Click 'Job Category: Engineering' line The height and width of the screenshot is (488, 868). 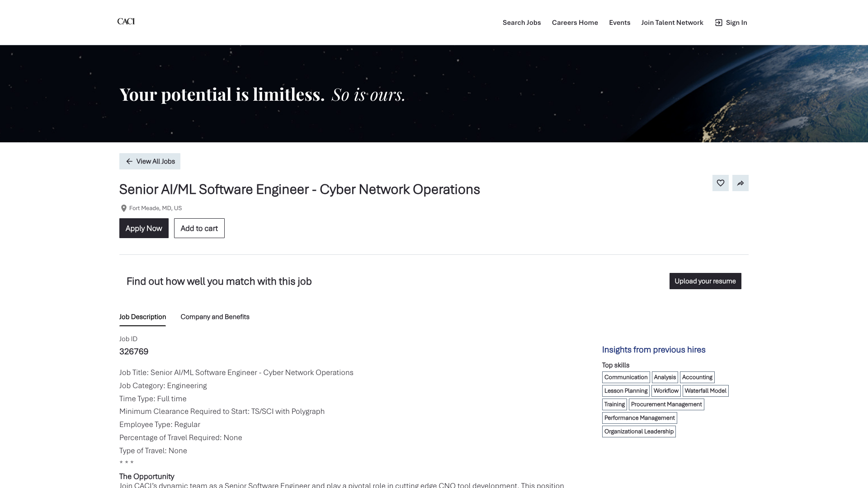pos(163,386)
